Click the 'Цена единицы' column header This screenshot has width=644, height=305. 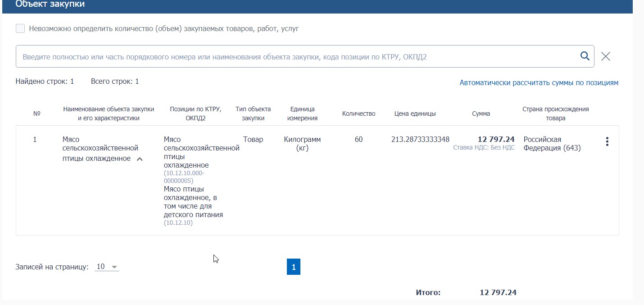[415, 114]
